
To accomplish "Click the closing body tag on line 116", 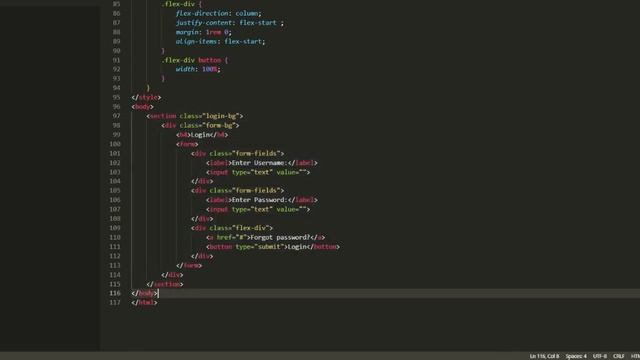I will coord(144,293).
